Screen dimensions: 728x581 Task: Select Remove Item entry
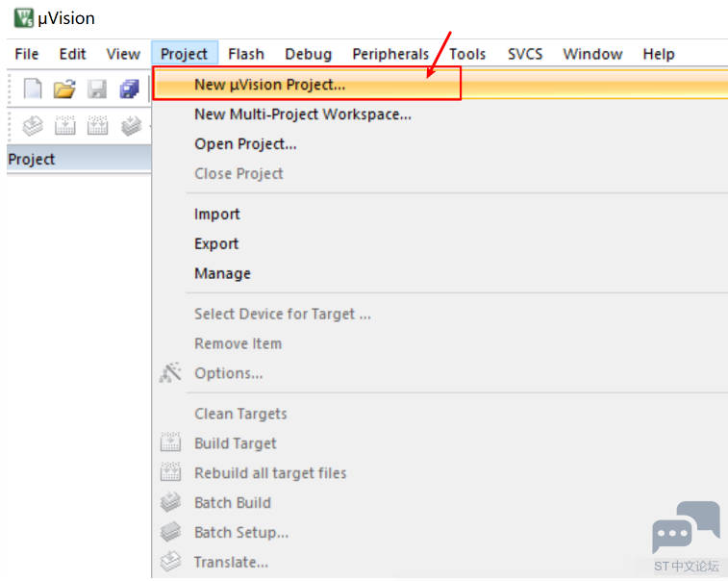(440, 343)
